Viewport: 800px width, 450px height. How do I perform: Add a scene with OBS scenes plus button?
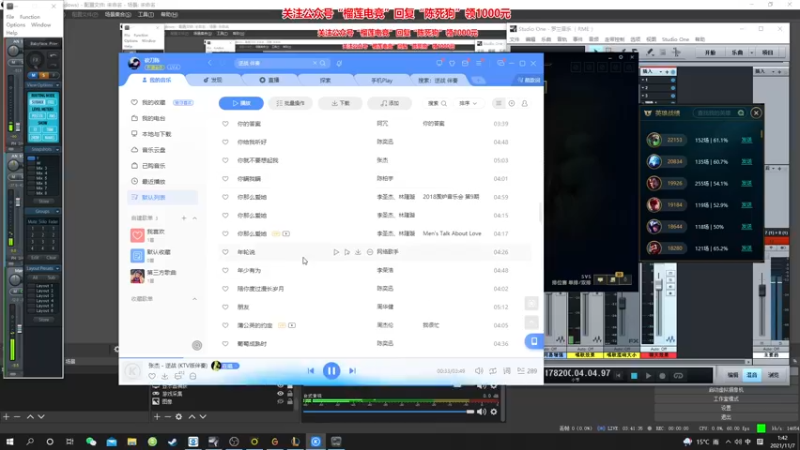[x=6, y=417]
